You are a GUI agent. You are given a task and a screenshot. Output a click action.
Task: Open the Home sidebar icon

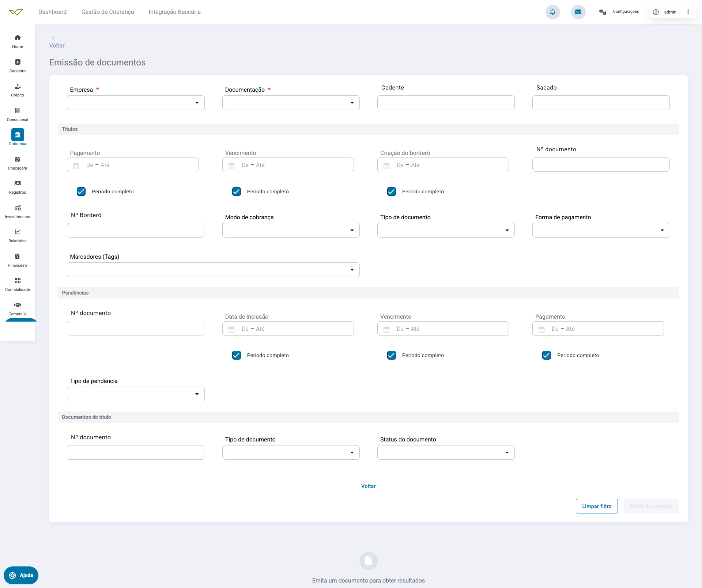click(x=18, y=38)
